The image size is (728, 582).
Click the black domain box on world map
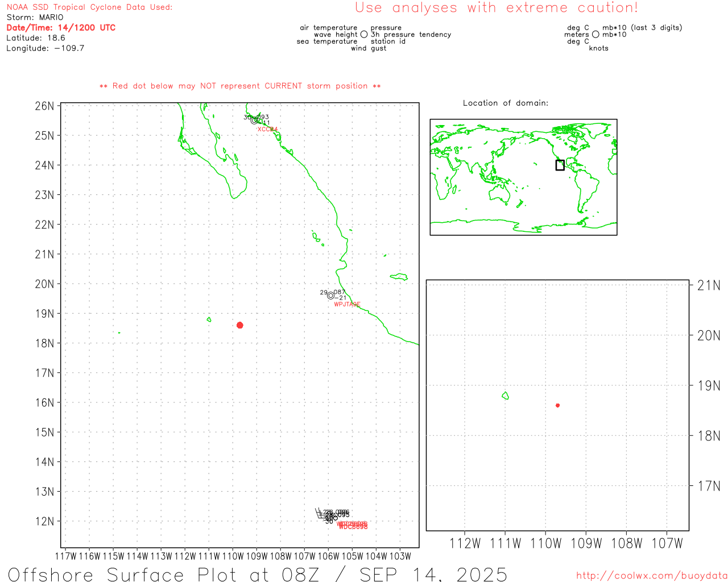coord(560,165)
